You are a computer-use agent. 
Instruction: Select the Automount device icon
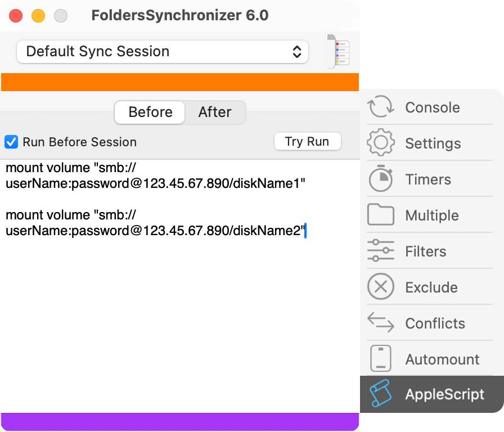pyautogui.click(x=381, y=358)
